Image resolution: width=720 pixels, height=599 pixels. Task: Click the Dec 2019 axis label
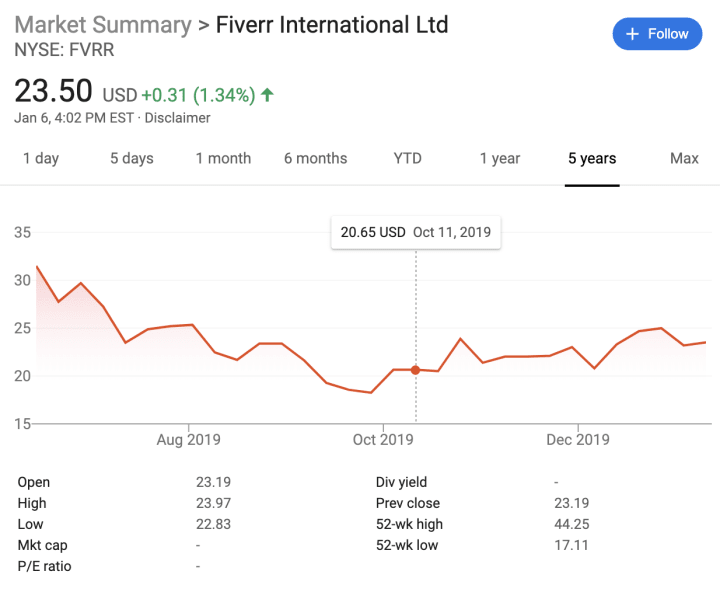click(578, 440)
